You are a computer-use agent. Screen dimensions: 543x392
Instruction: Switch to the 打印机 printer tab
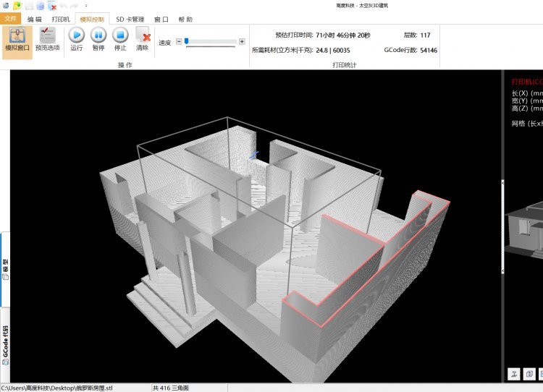click(61, 20)
